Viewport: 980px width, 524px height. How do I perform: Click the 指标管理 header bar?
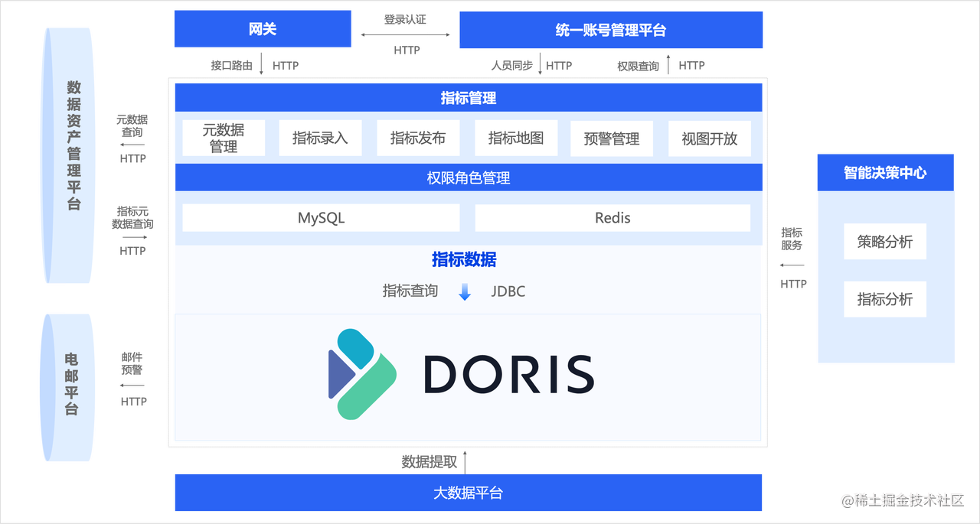click(469, 98)
